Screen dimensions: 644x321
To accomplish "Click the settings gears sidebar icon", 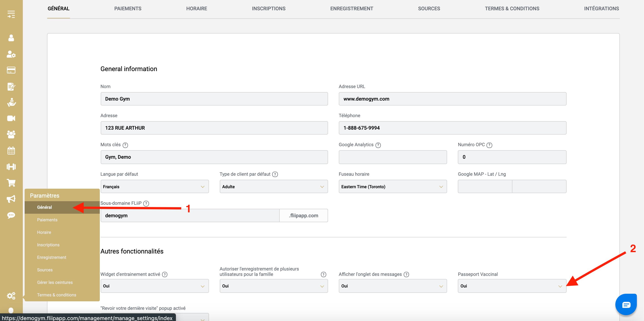I will coord(11,296).
